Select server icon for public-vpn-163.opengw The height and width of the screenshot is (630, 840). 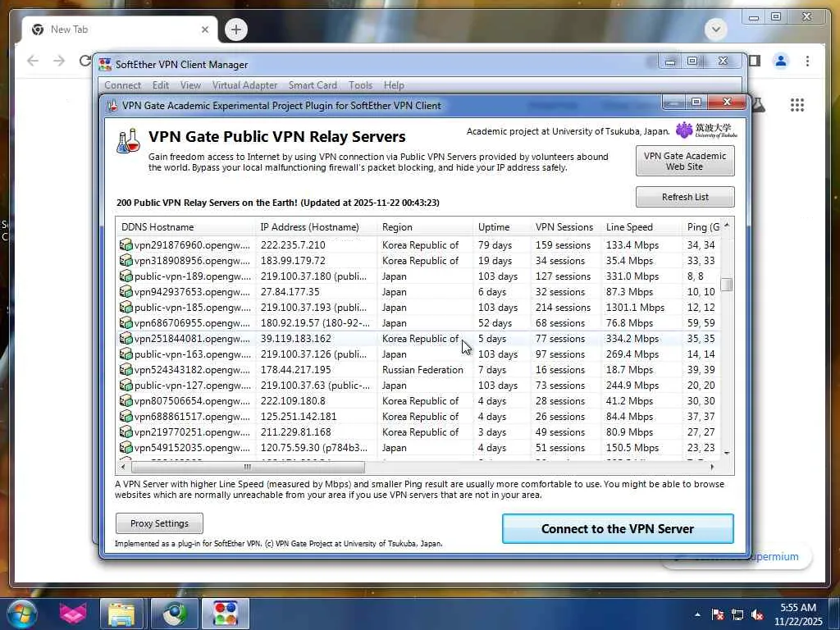126,354
